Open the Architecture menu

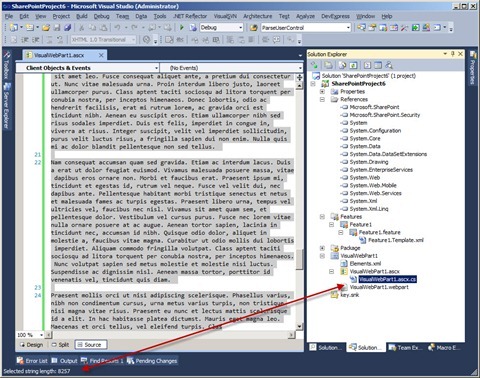pyautogui.click(x=257, y=16)
